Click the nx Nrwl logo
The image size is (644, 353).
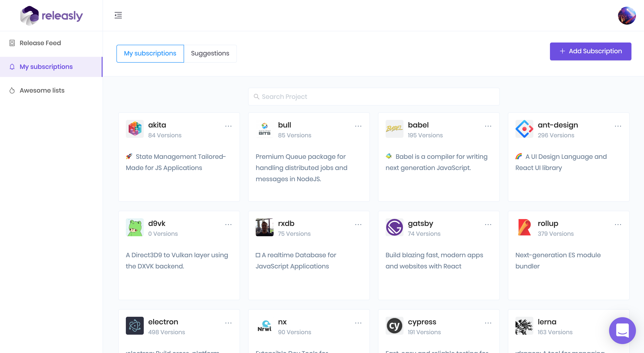point(264,326)
